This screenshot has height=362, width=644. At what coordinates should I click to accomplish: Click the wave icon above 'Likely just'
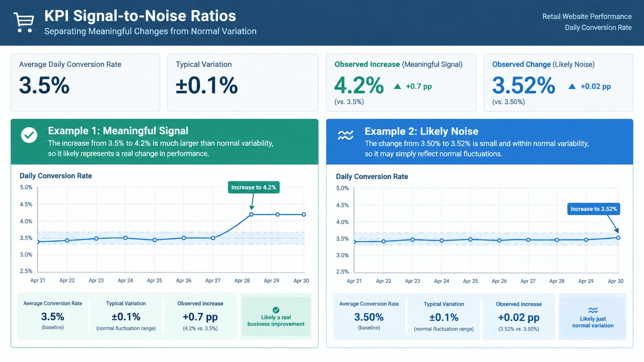pyautogui.click(x=593, y=310)
